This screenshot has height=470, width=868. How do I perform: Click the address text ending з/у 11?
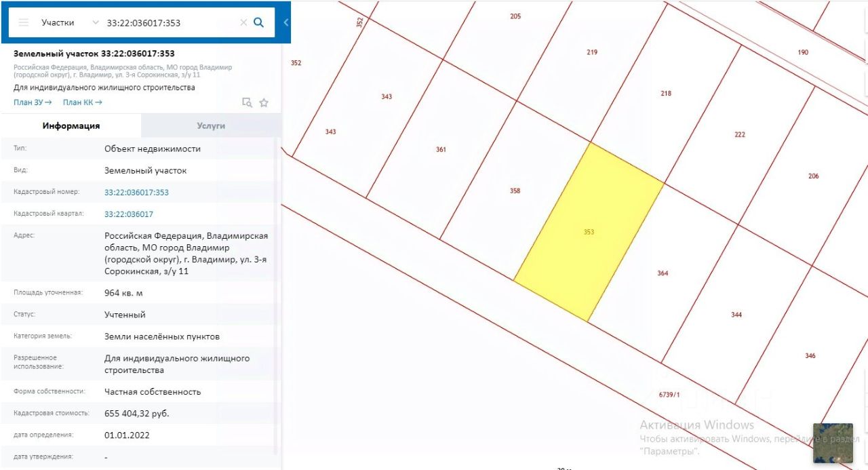pyautogui.click(x=186, y=254)
